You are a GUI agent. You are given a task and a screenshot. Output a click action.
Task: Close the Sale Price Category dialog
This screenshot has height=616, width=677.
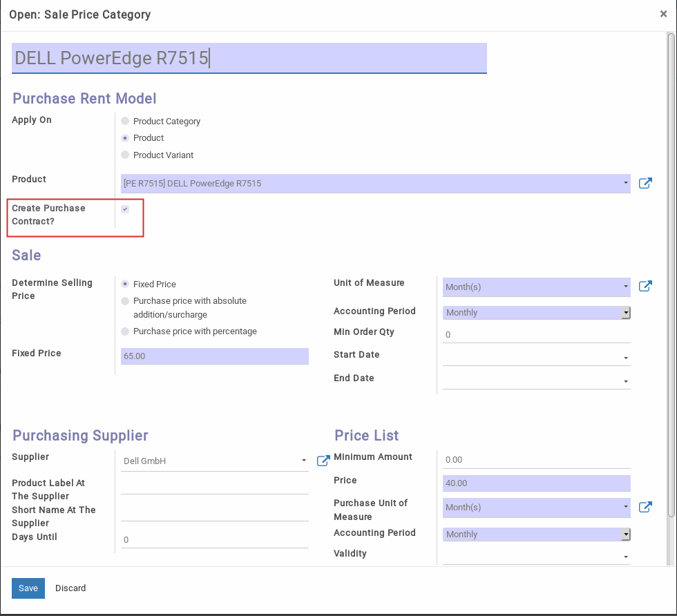point(664,15)
